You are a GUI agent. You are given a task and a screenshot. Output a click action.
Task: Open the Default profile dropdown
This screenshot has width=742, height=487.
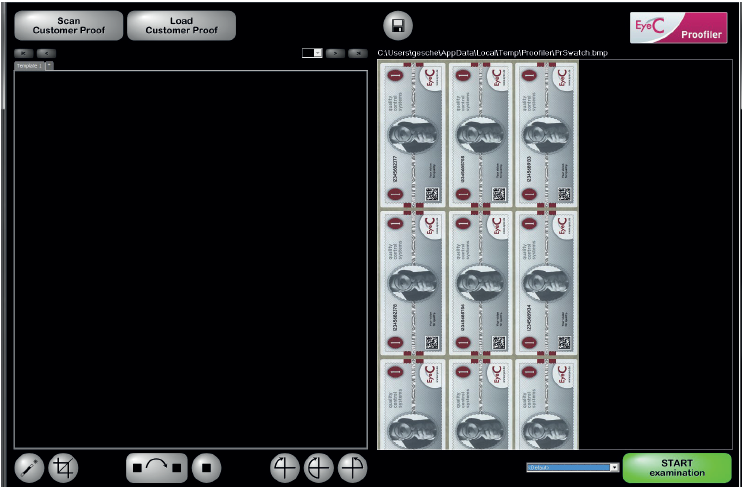click(x=573, y=468)
